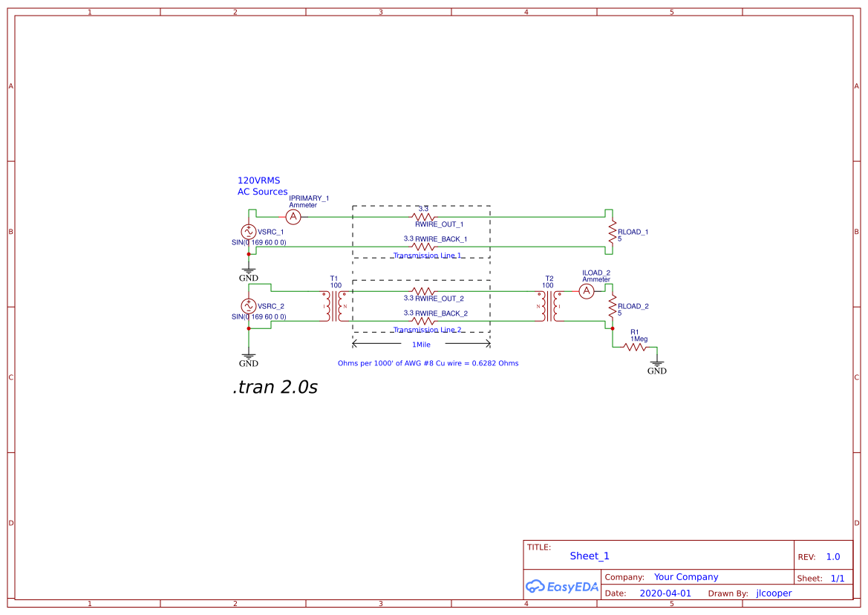Viewport: 868px width, 615px height.
Task: Select the VSRC_1 AC source symbol
Action: point(249,232)
